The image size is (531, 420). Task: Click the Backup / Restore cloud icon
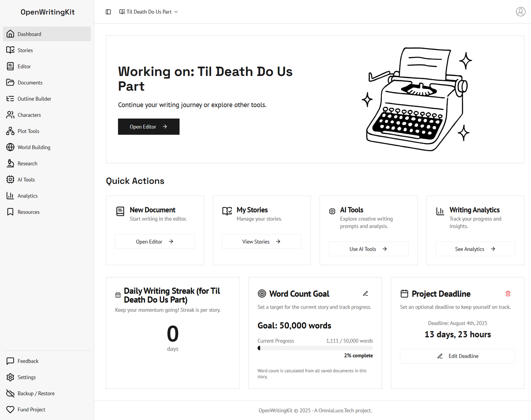pyautogui.click(x=10, y=393)
